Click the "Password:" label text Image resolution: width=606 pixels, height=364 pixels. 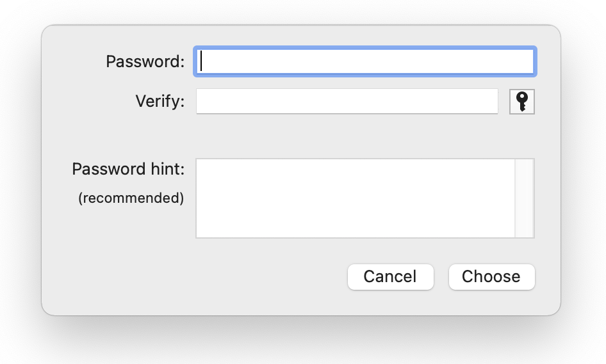coord(145,61)
